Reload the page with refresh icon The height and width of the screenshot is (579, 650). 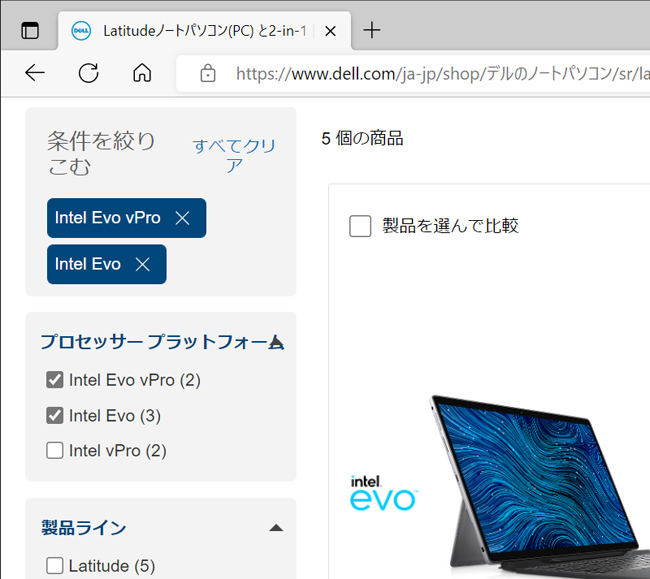[89, 73]
